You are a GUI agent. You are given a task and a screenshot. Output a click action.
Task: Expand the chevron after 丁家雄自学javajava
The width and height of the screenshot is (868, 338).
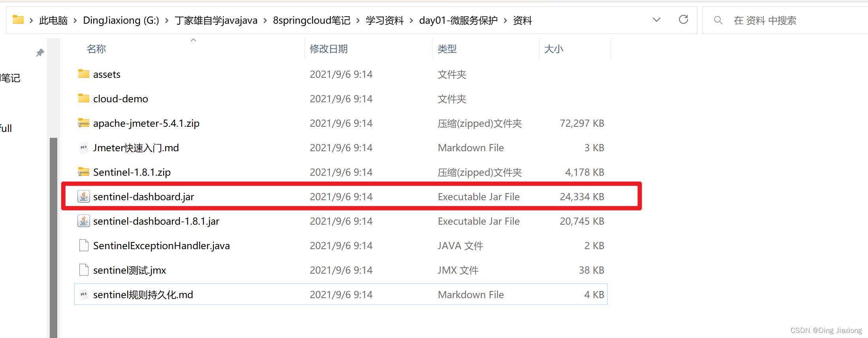click(x=265, y=20)
